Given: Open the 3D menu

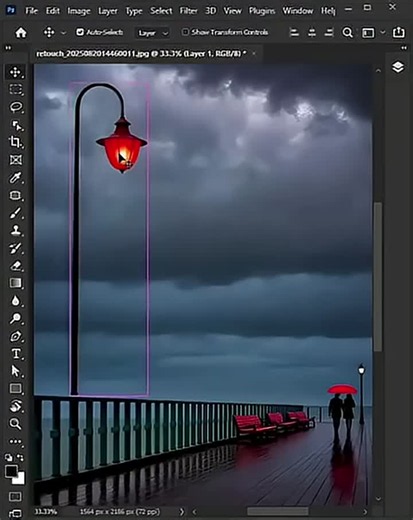Looking at the screenshot, I should tap(210, 11).
